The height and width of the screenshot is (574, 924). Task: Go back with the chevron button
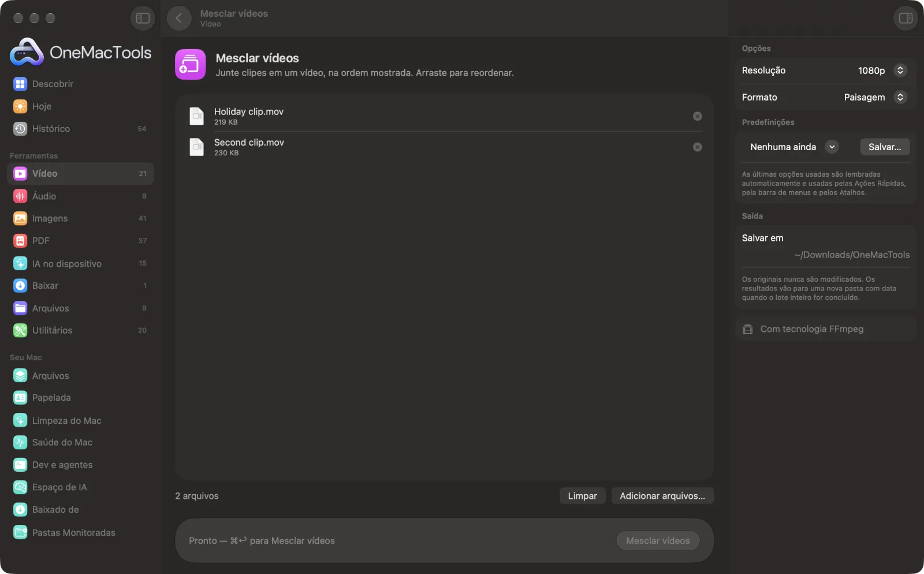click(x=179, y=18)
